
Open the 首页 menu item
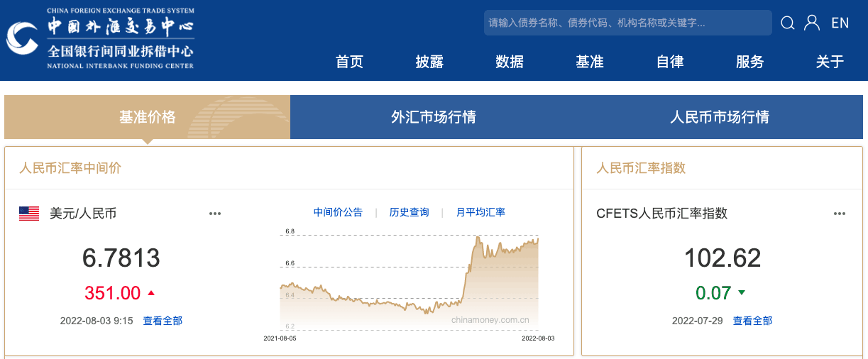pos(349,62)
